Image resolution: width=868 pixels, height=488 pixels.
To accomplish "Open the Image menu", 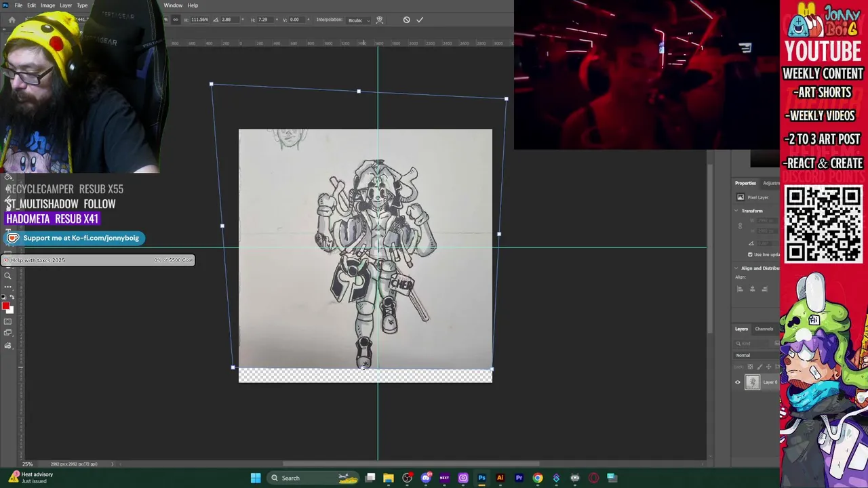I will (x=47, y=5).
